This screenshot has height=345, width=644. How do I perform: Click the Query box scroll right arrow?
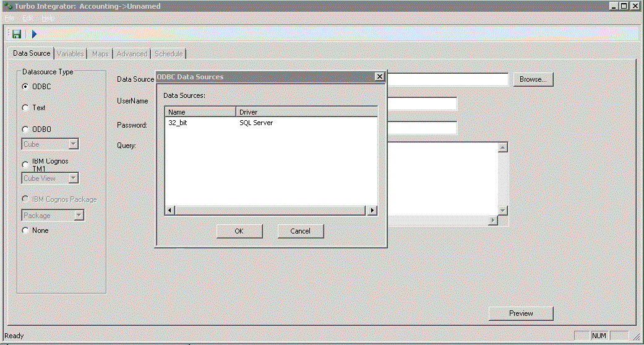[x=493, y=221]
